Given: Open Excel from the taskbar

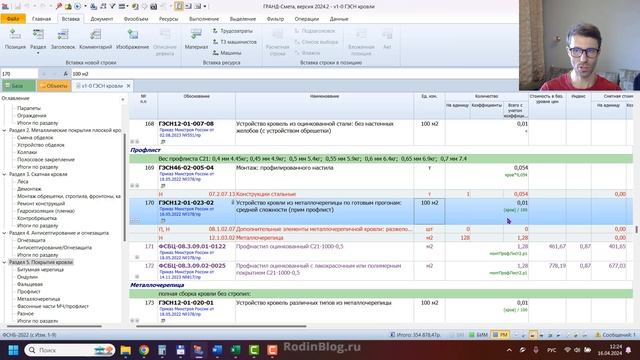Looking at the screenshot, I should (236, 350).
